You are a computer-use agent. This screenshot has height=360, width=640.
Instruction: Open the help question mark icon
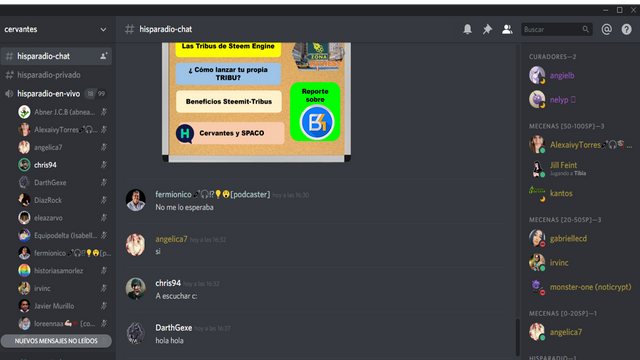627,29
